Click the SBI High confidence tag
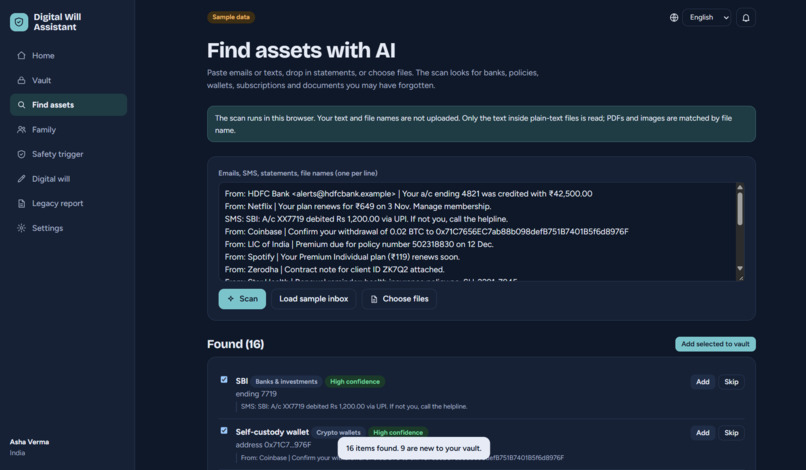Viewport: 806px width, 470px height. (355, 382)
